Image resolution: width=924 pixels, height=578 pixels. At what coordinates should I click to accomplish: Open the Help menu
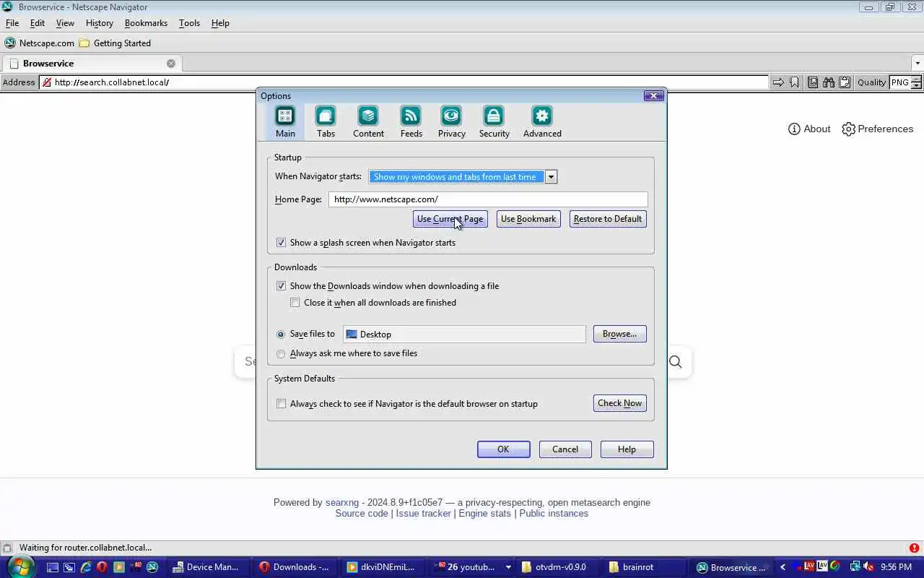[x=220, y=23]
